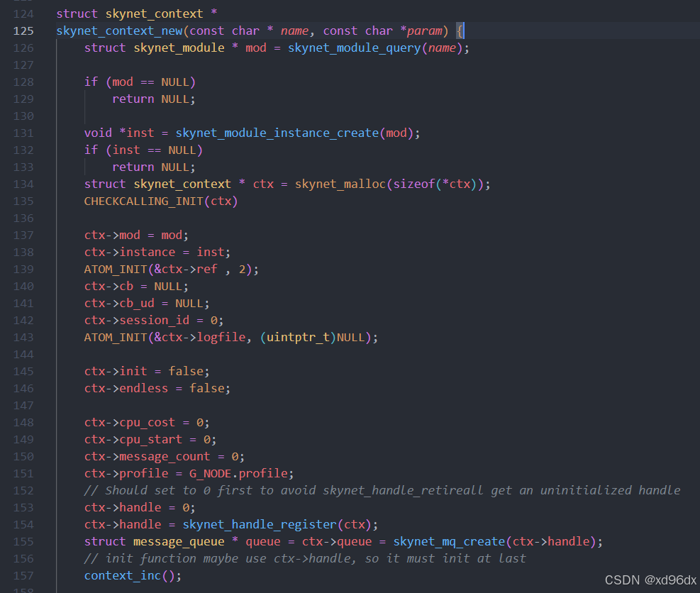Click 'ctx->handle = 0' on line 153
The image size is (700, 593).
[140, 507]
